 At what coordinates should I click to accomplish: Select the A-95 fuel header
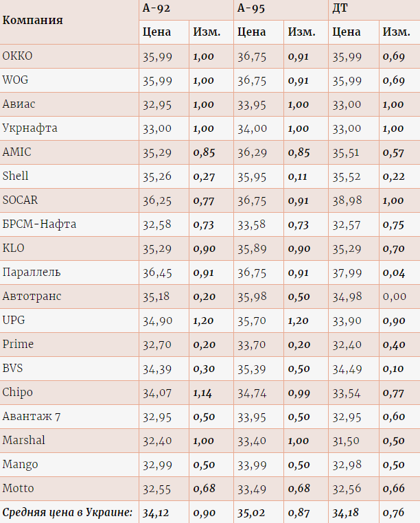click(251, 8)
